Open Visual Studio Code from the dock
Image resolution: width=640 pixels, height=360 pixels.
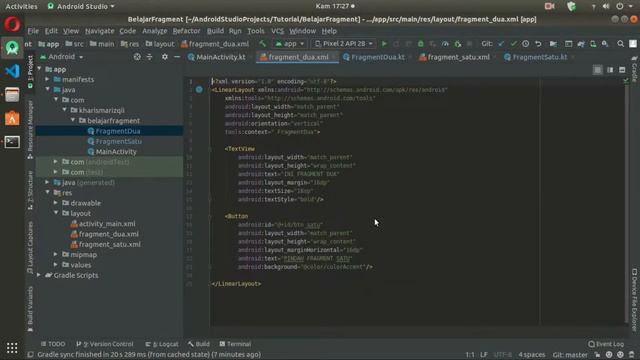12,71
